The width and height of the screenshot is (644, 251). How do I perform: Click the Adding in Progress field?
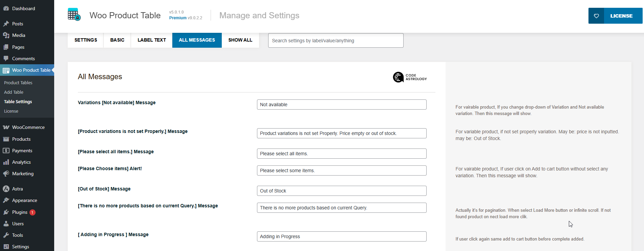pyautogui.click(x=342, y=236)
